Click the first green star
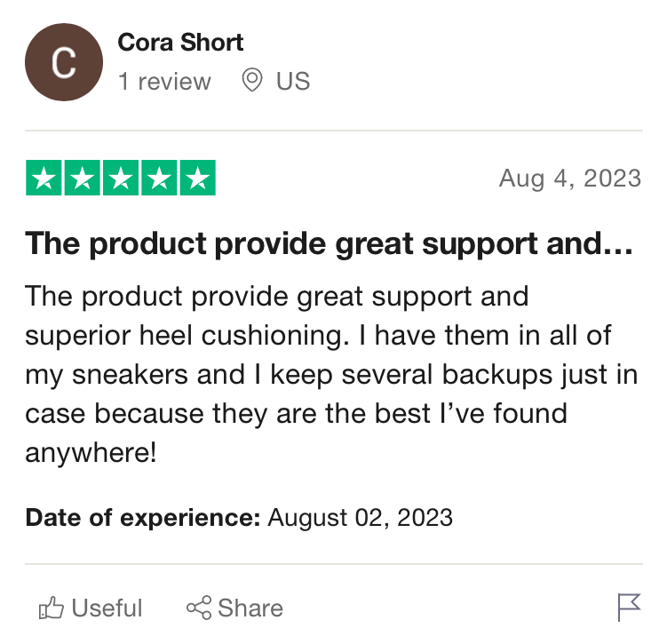 (44, 178)
